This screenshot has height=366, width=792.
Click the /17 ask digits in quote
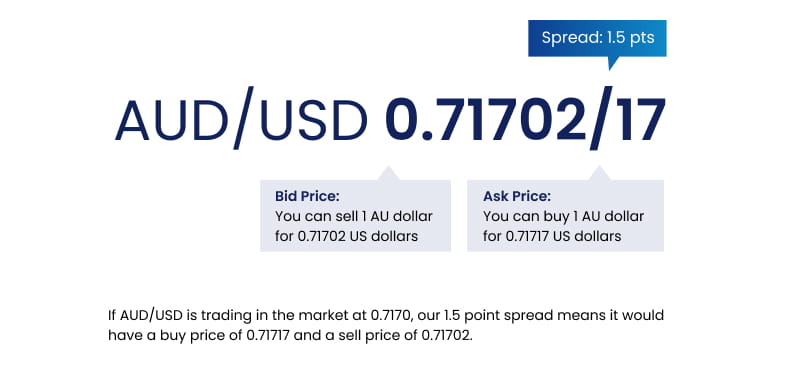point(627,119)
